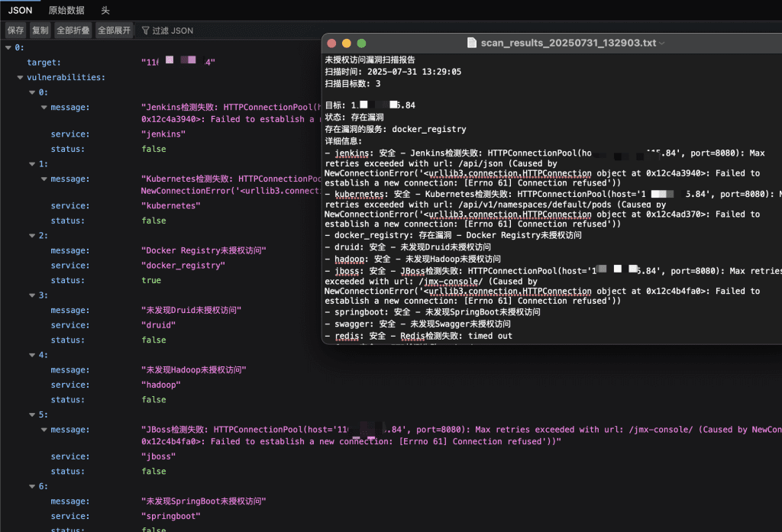Viewport: 782px width, 532px height.
Task: Click the hadoop: 安全 line in text window
Action: 413,260
